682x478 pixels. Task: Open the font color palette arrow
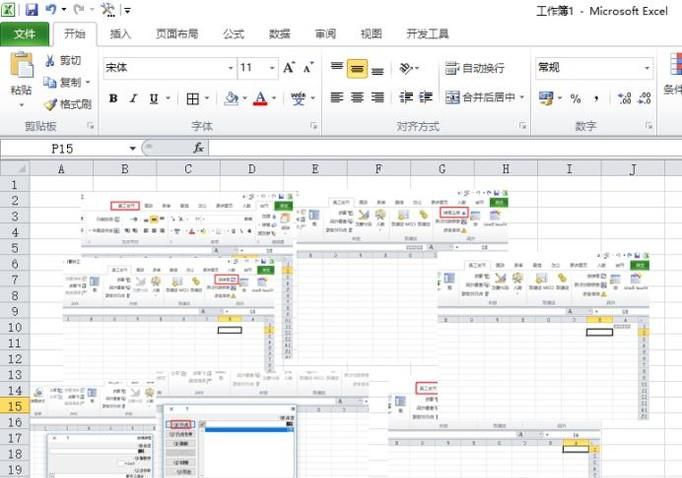click(x=274, y=98)
